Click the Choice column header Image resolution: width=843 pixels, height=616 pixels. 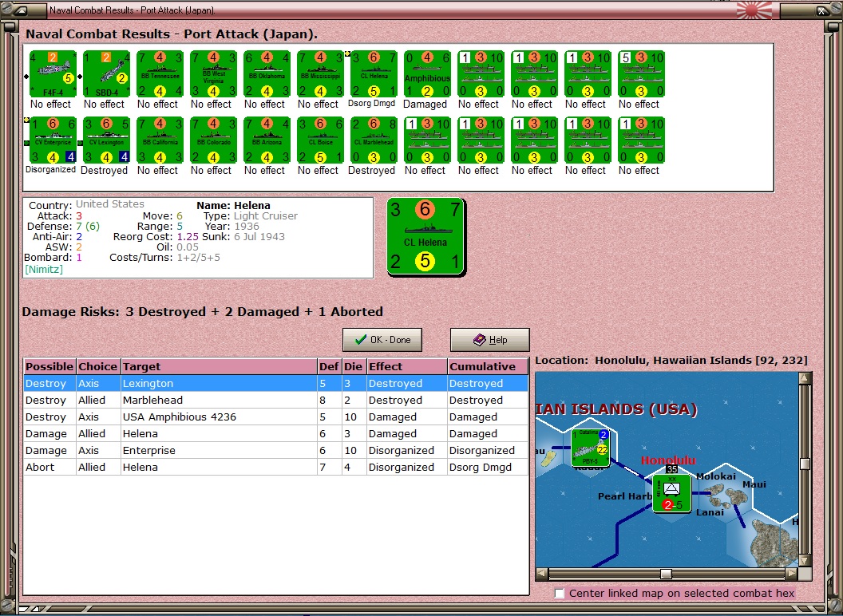tap(98, 366)
